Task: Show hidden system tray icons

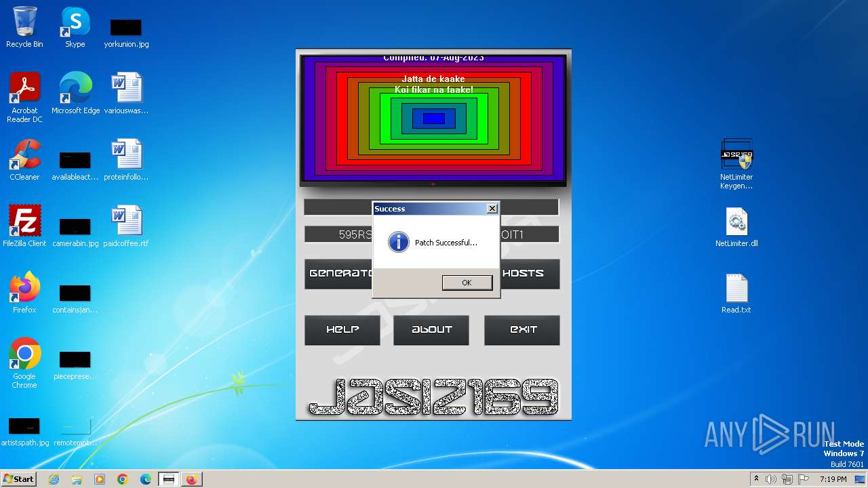Action: pyautogui.click(x=756, y=479)
